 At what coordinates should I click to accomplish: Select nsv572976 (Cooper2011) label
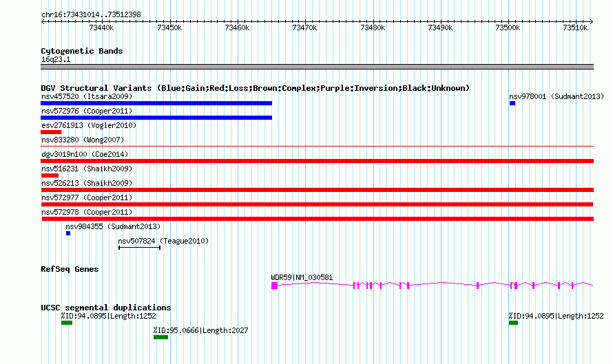coord(87,111)
